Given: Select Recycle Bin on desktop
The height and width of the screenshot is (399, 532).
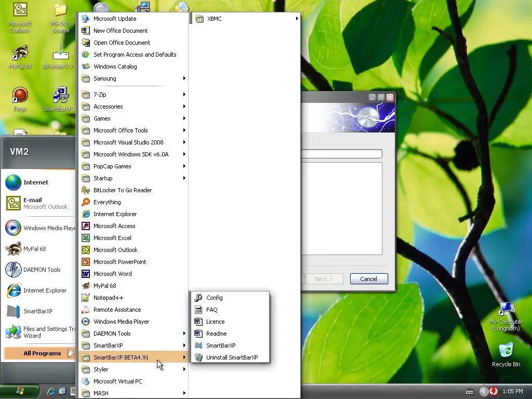Looking at the screenshot, I should (x=506, y=355).
